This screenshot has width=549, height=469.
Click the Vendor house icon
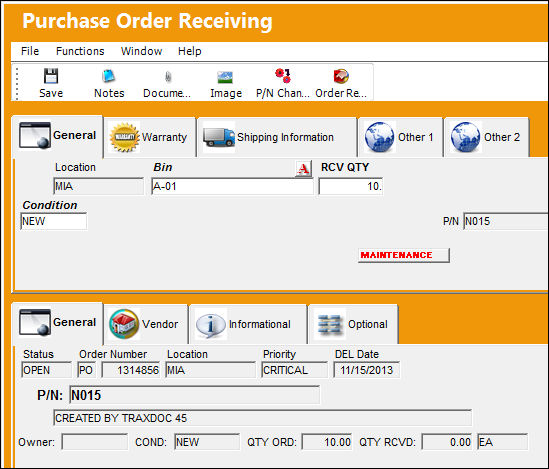(x=124, y=324)
